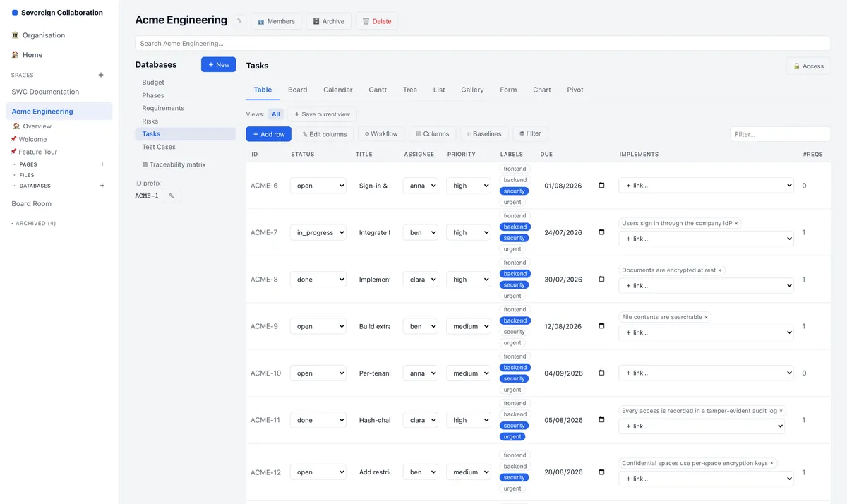Open the calendar icon in ACME-7 due date
The image size is (847, 504).
point(601,232)
